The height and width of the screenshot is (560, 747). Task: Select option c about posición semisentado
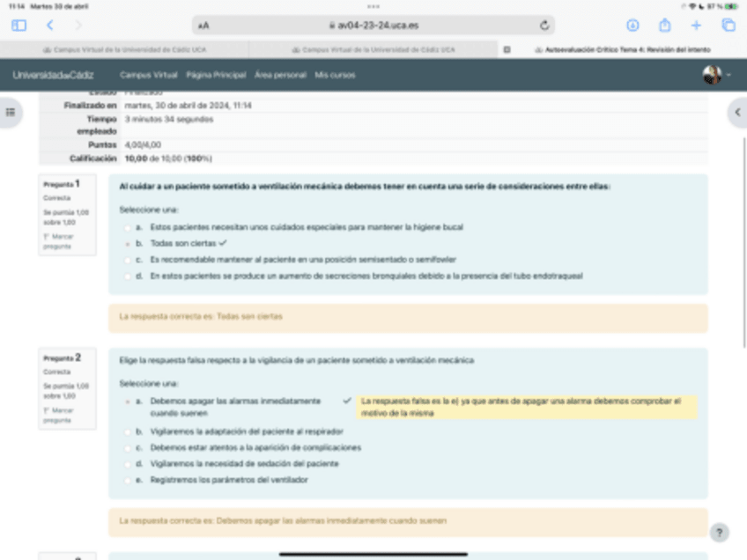point(127,260)
